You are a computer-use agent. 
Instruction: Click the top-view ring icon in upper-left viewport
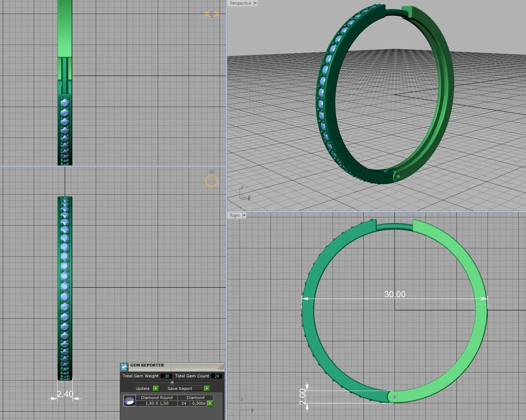click(212, 14)
